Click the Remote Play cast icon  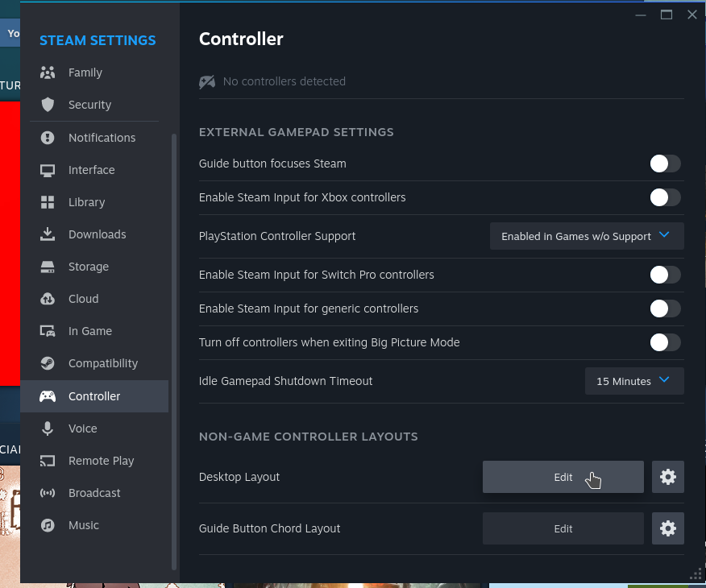[x=48, y=461]
